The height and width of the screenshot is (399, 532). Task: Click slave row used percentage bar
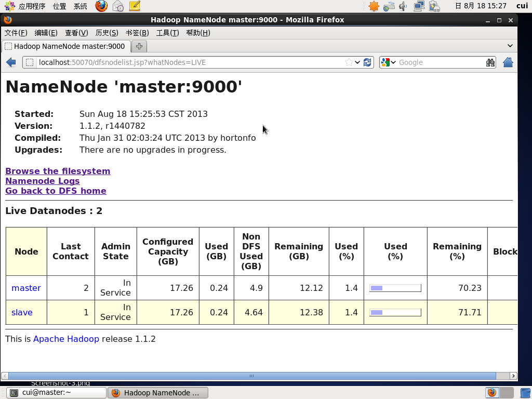point(395,312)
